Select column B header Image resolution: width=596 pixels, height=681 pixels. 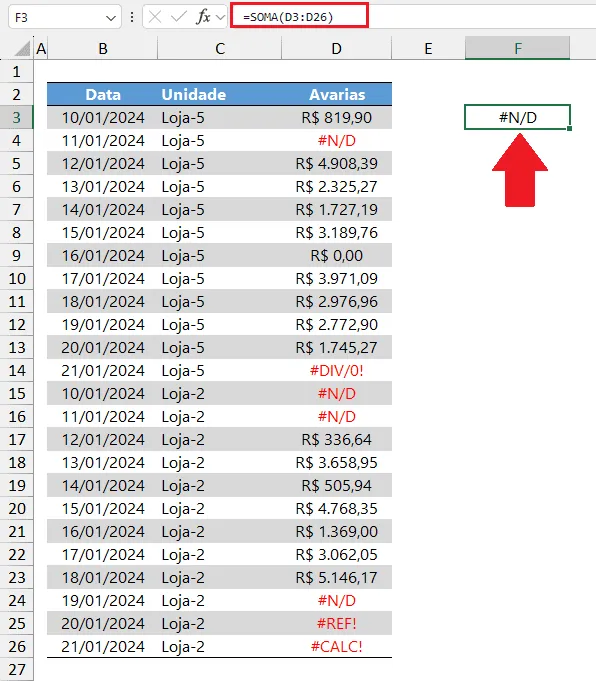103,48
